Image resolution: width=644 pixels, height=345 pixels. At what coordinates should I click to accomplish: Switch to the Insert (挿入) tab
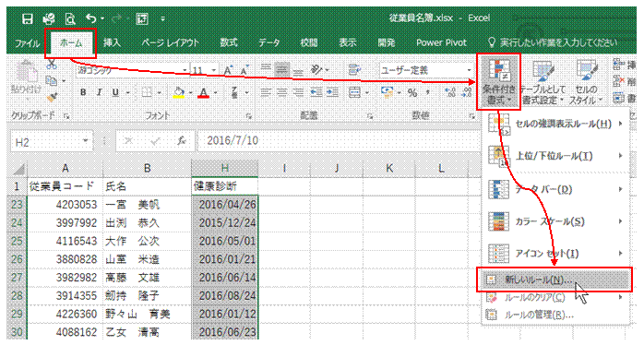pos(112,42)
